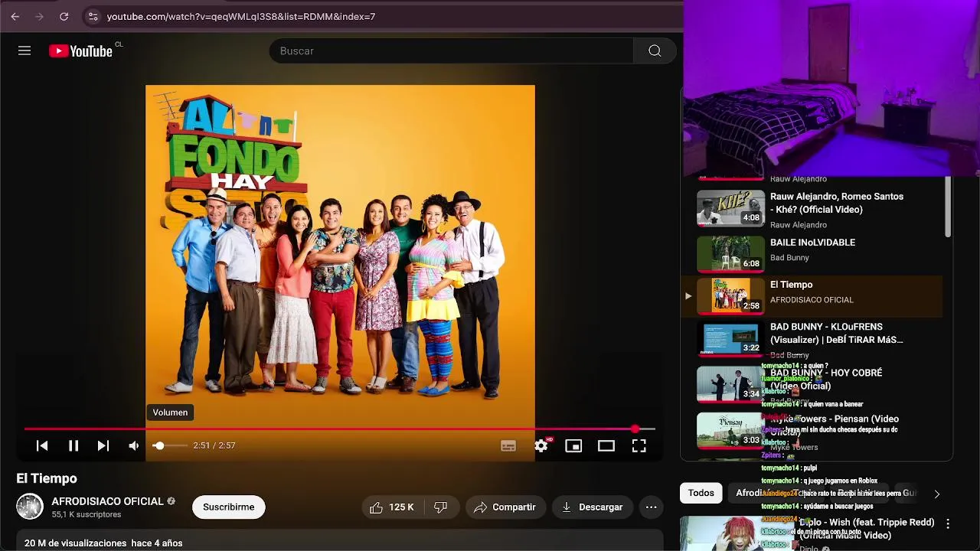Click the Descargar download button
This screenshot has width=980, height=551.
pyautogui.click(x=593, y=507)
